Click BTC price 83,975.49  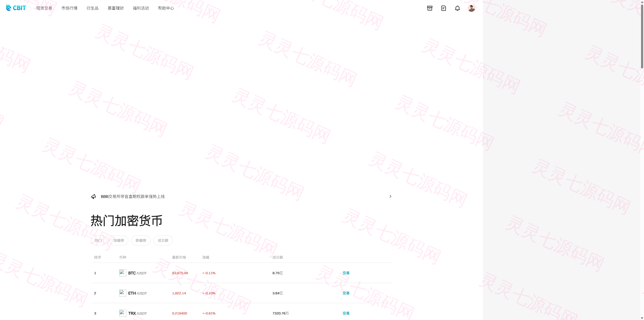180,273
